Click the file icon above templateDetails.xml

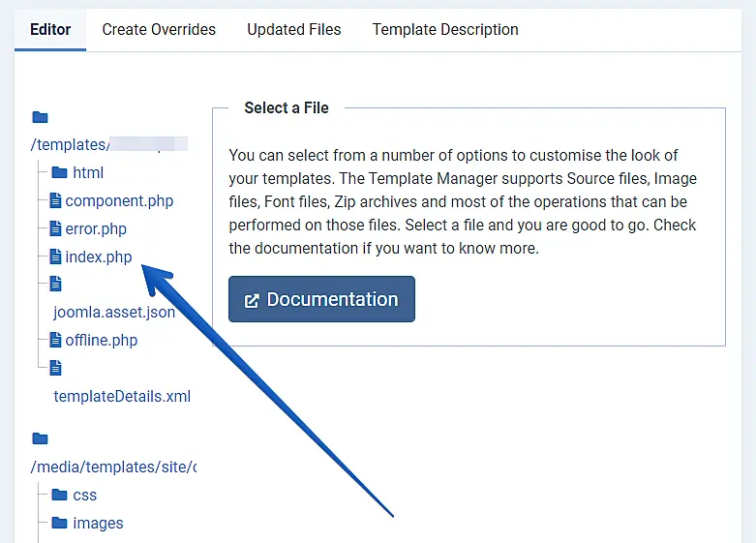click(56, 368)
